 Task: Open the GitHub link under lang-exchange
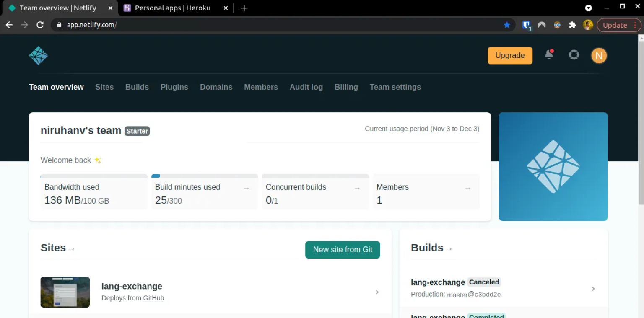point(153,298)
